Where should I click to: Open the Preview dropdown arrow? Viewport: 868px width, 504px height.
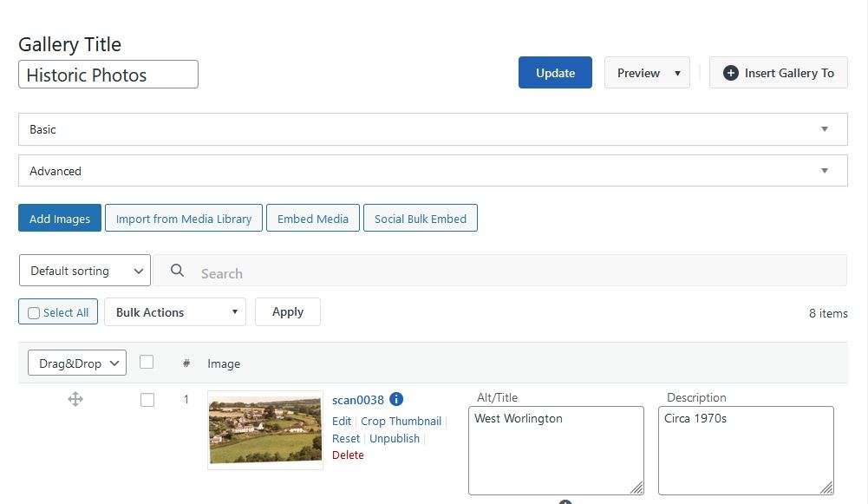[x=675, y=73]
